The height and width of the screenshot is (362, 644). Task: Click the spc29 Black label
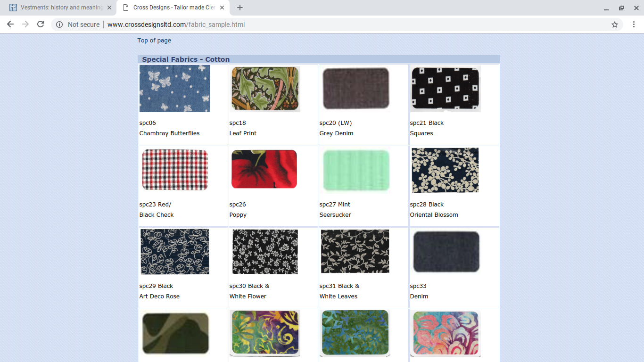click(x=156, y=286)
